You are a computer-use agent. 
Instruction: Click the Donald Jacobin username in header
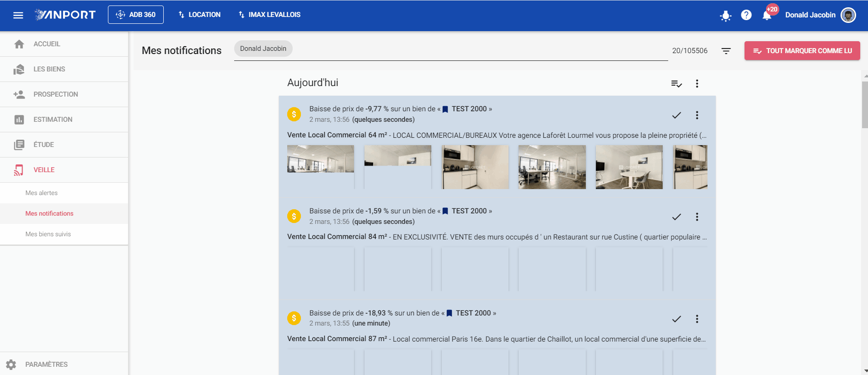(x=810, y=15)
